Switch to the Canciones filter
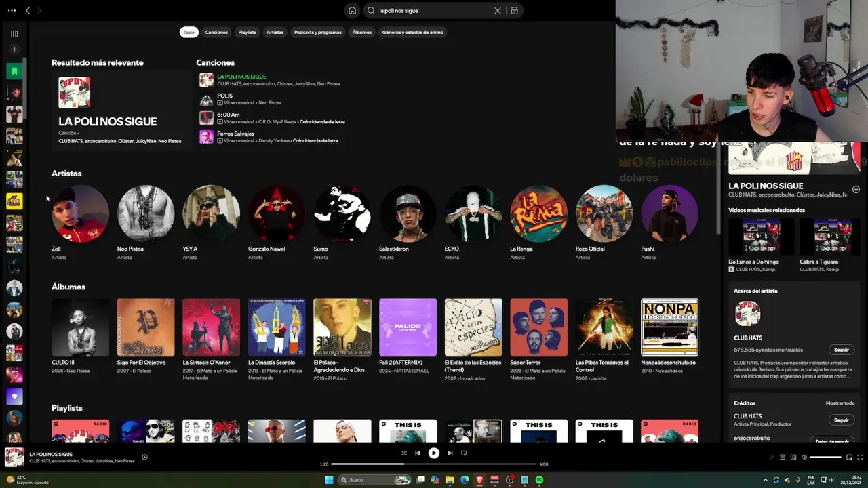The height and width of the screenshot is (488, 868). [216, 32]
